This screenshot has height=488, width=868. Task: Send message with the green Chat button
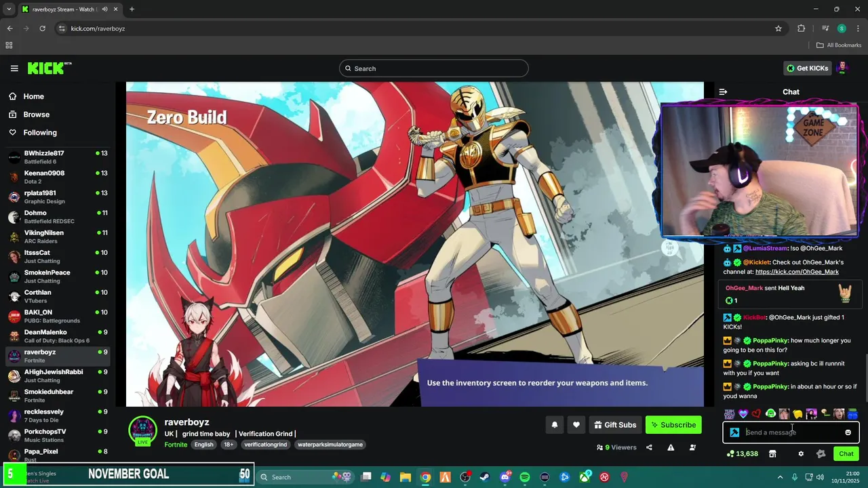point(846,454)
